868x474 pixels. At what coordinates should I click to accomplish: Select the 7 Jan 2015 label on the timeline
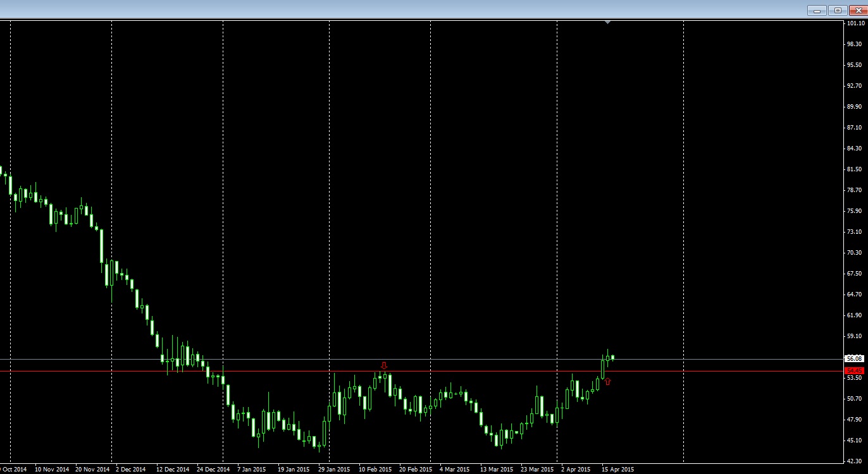click(252, 469)
